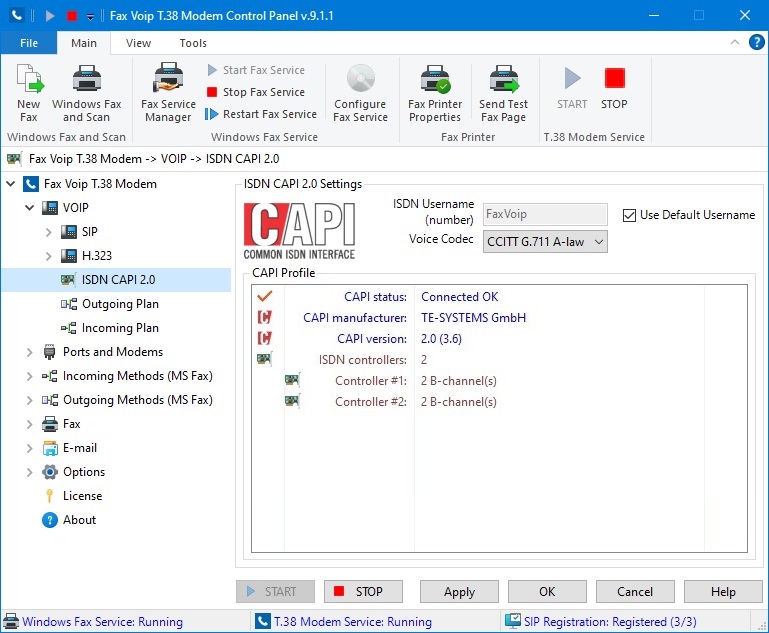Click the Controller #1 row
The width and height of the screenshot is (769, 633).
(499, 380)
